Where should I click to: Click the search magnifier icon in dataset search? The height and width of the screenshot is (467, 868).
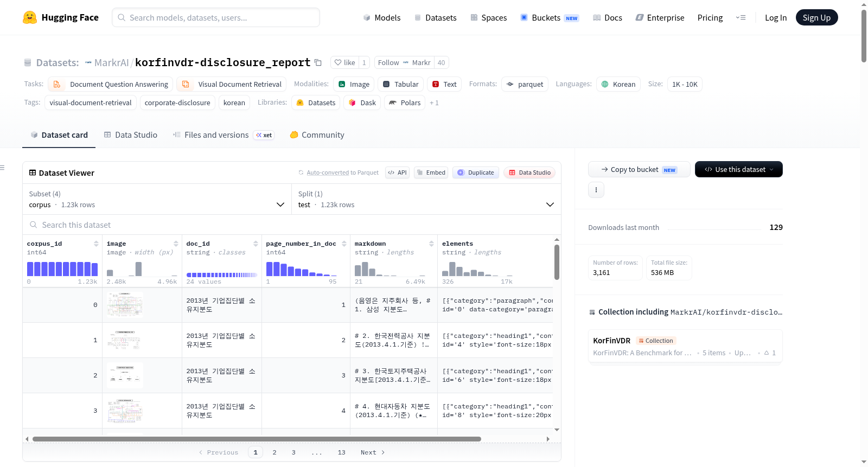click(34, 225)
